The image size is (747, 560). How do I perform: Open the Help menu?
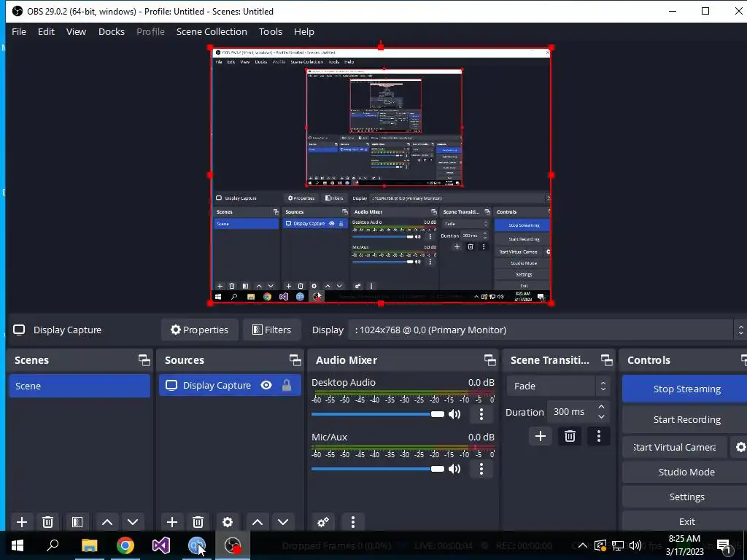coord(304,31)
